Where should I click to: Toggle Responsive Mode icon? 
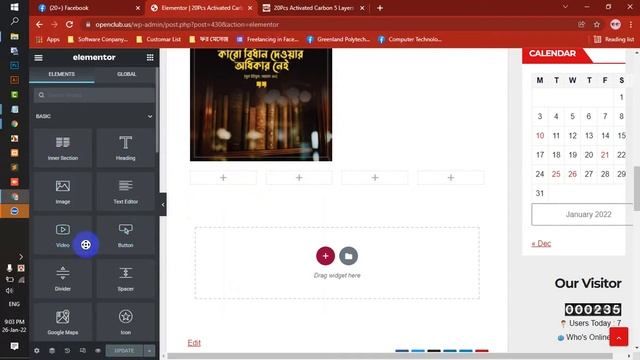pyautogui.click(x=82, y=351)
